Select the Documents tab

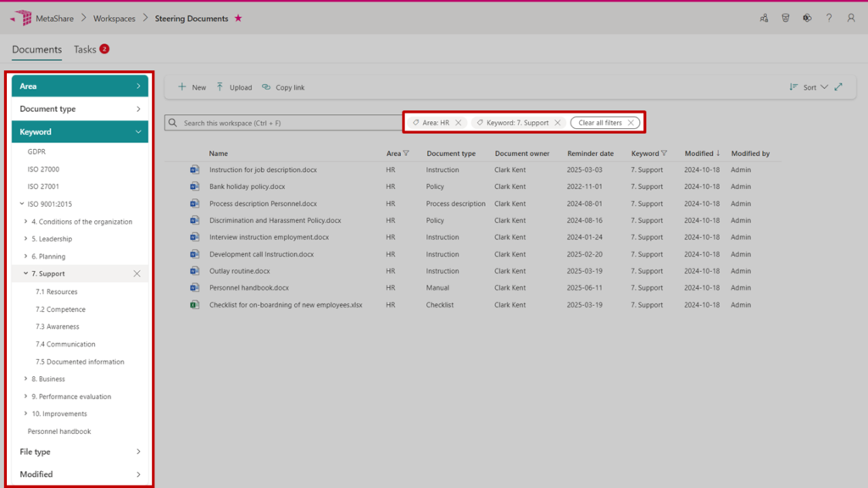(x=36, y=49)
